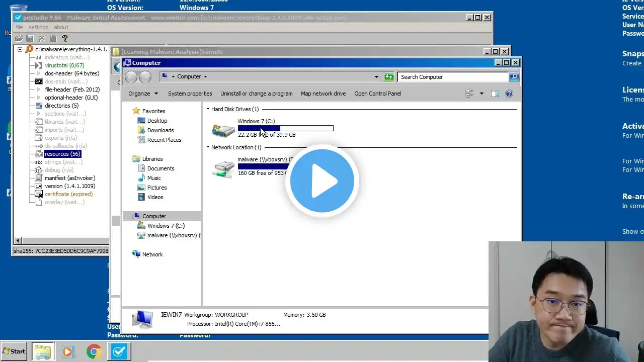Image resolution: width=644 pixels, height=362 pixels.
Task: Refresh the Computer window
Action: click(x=389, y=77)
